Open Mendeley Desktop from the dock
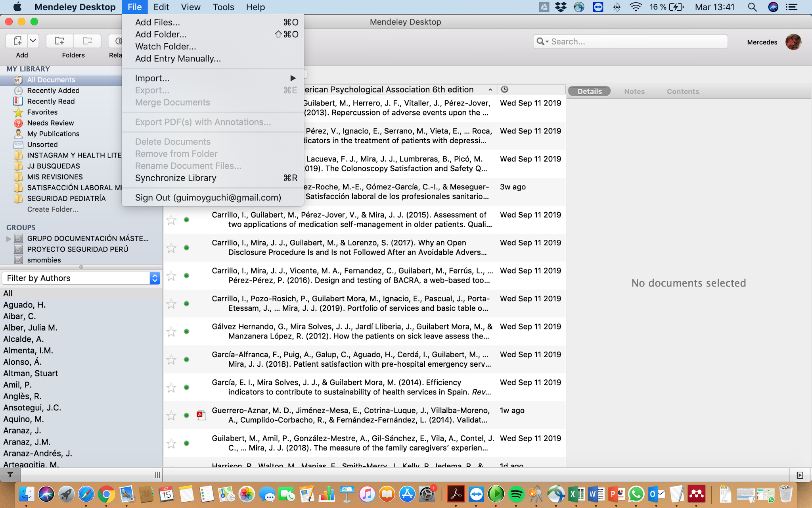 696,495
